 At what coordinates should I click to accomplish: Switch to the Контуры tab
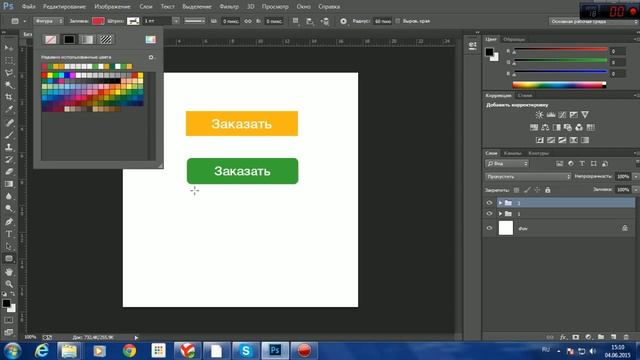click(x=538, y=153)
